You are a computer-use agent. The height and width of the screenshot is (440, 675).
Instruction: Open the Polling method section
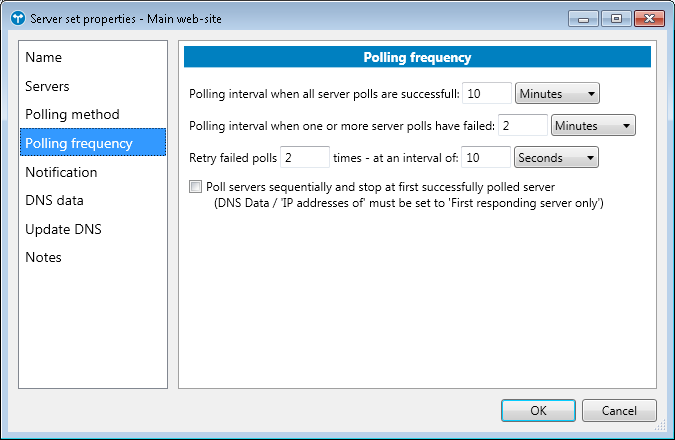(72, 115)
